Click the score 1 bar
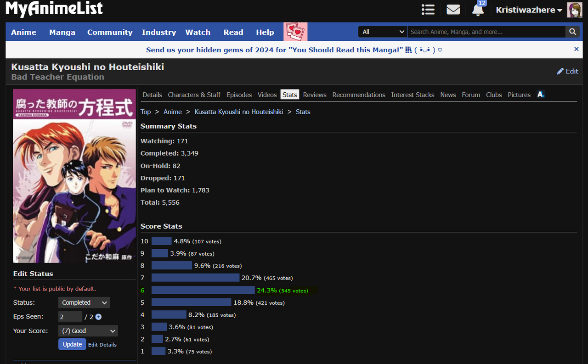This screenshot has height=364, width=588. pos(158,351)
